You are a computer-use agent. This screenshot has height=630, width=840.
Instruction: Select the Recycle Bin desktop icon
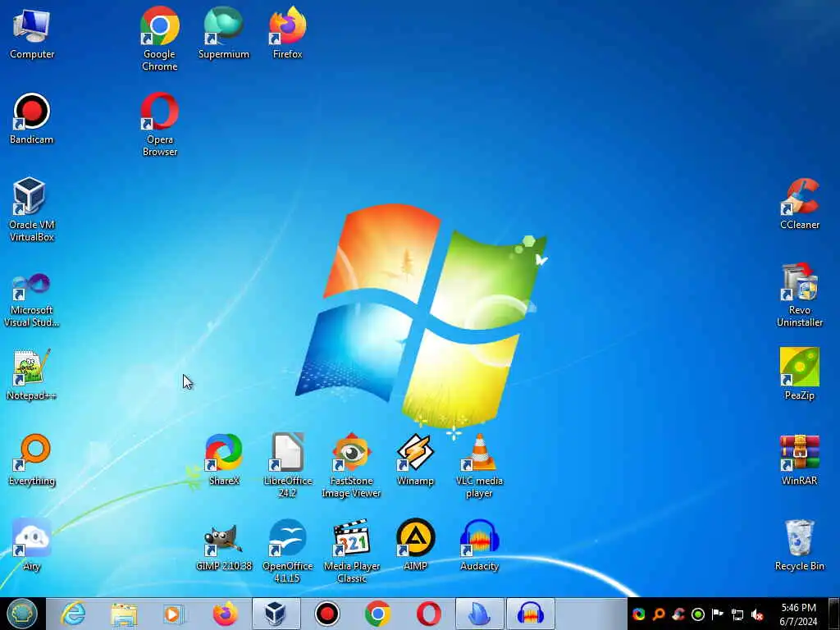[x=799, y=546]
